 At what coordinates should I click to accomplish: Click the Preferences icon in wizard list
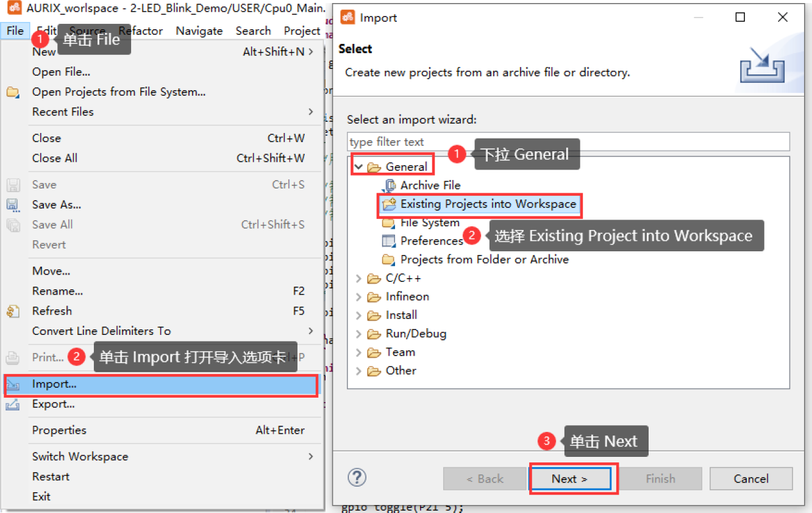pos(389,241)
